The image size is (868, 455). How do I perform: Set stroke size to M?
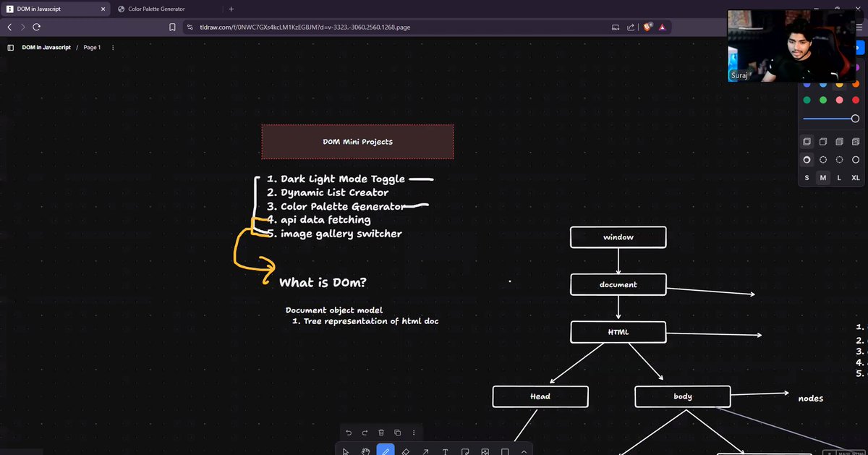(823, 178)
